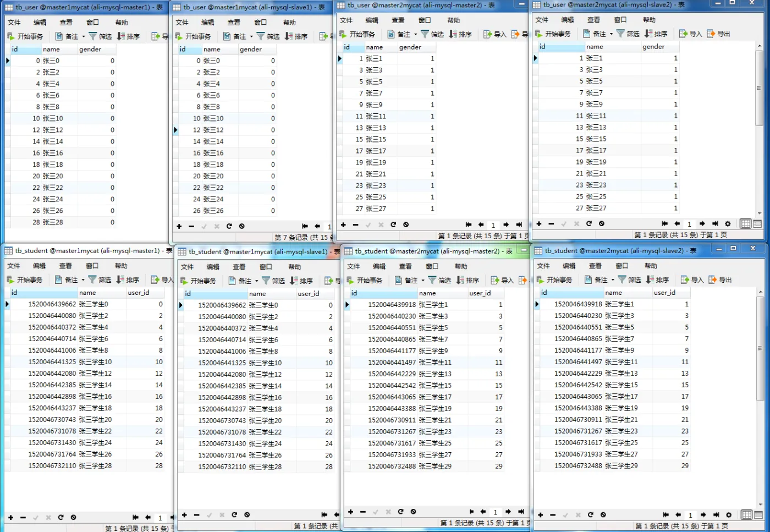The width and height of the screenshot is (770, 532).
Task: Switch to grid view in tb_user slave2 window
Action: [746, 224]
